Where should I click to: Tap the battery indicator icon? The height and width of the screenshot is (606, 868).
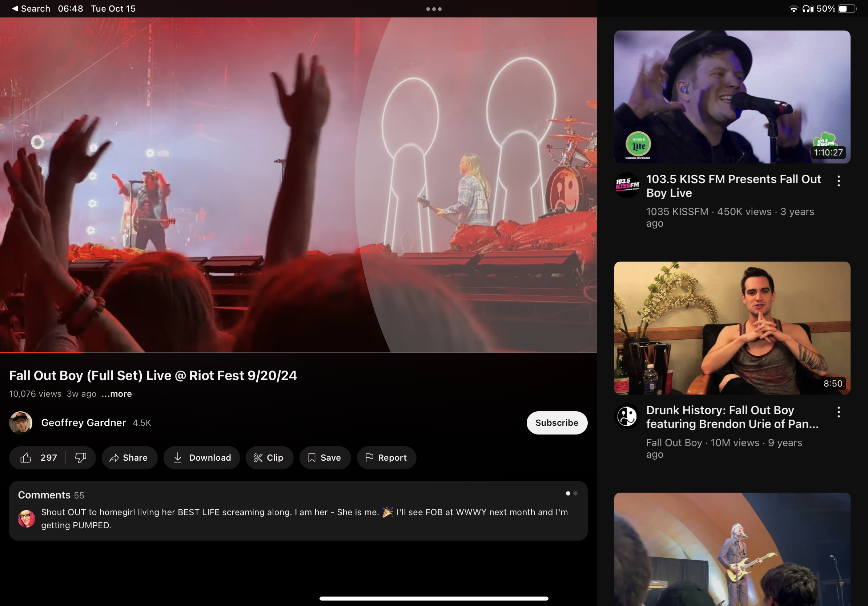847,9
